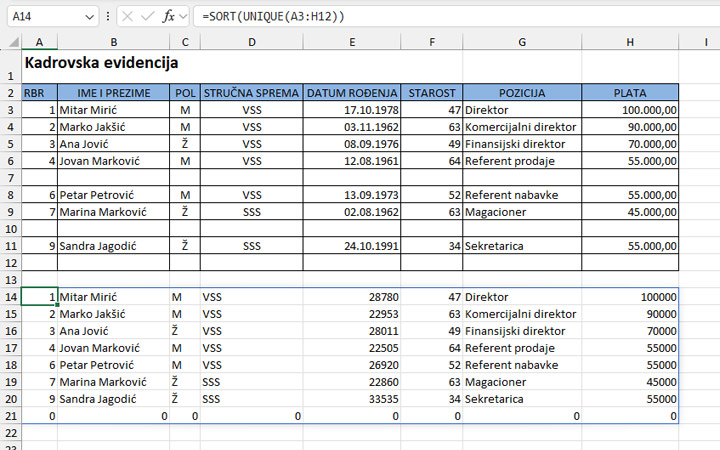This screenshot has width=720, height=450.
Task: Select column D header
Action: 251,41
